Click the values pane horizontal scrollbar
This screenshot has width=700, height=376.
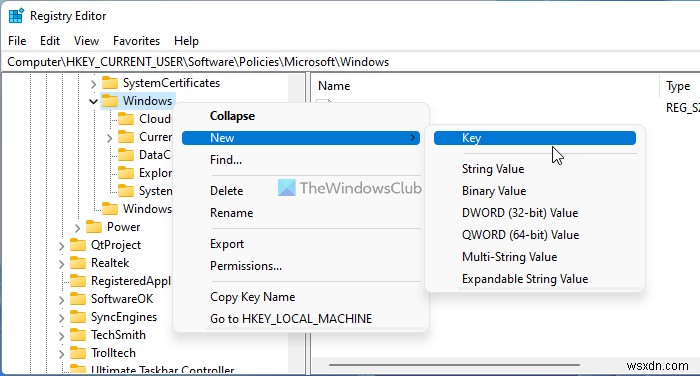[x=454, y=365]
